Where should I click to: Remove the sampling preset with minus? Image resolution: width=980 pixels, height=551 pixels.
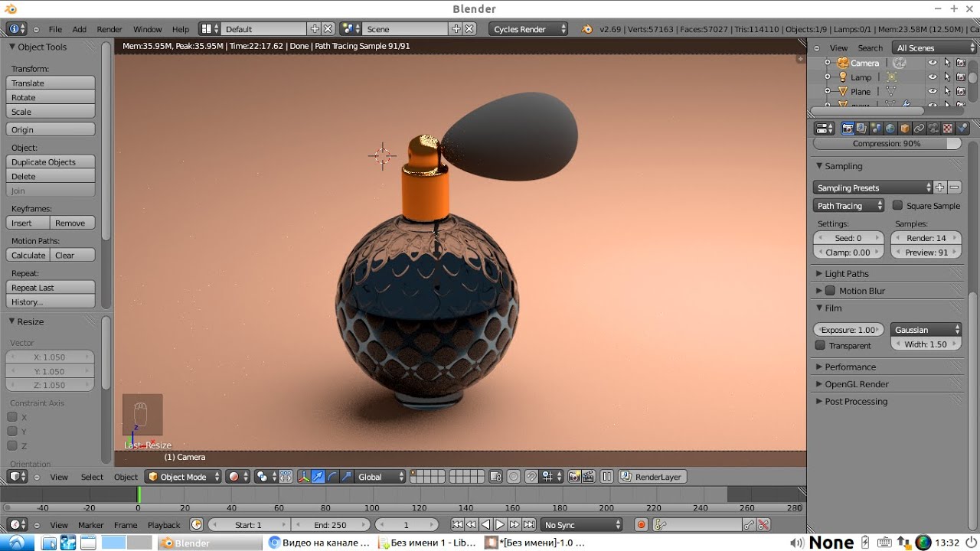(955, 187)
